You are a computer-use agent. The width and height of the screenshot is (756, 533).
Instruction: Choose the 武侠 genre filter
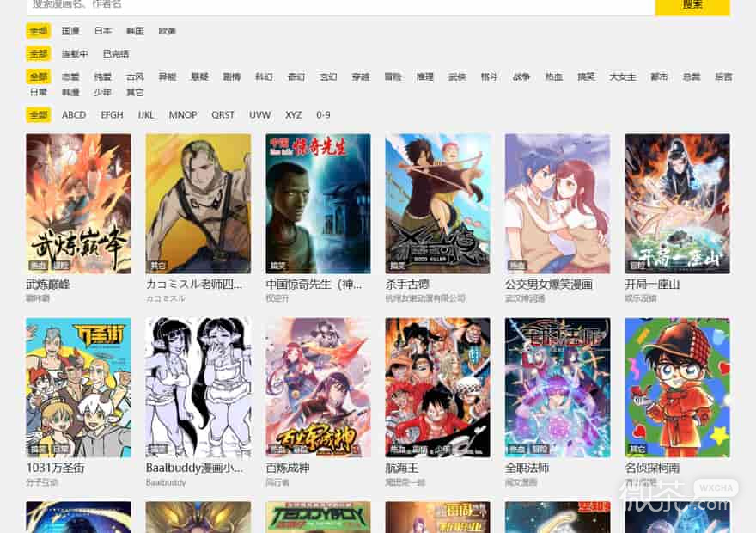coord(457,77)
